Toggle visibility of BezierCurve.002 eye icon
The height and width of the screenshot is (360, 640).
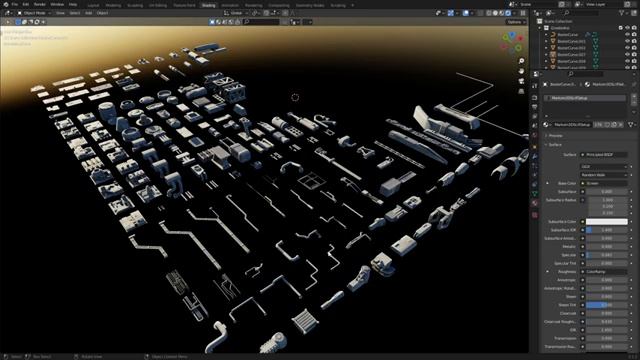pyautogui.click(x=627, y=48)
